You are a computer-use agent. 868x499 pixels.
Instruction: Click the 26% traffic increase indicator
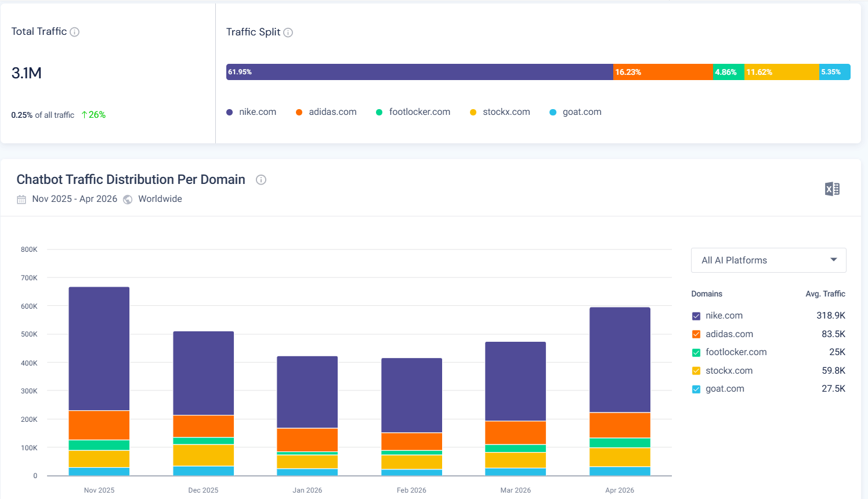(x=93, y=115)
